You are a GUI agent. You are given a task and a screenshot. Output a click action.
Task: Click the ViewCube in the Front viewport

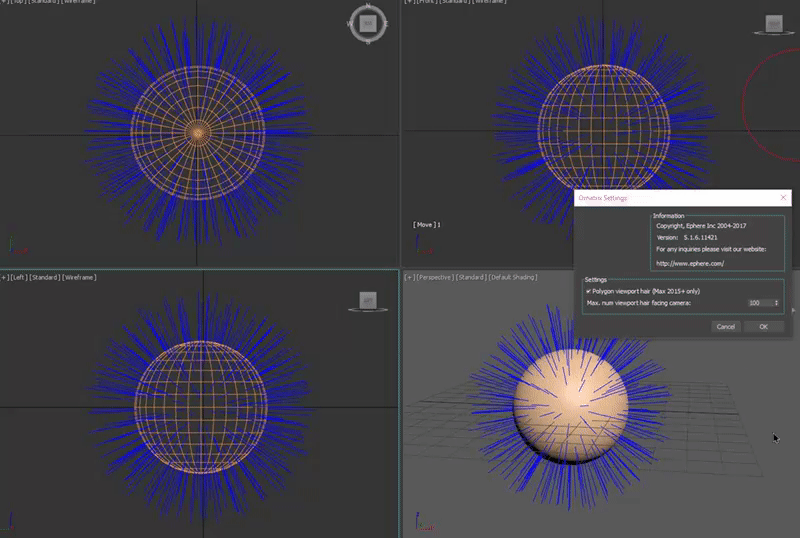772,23
